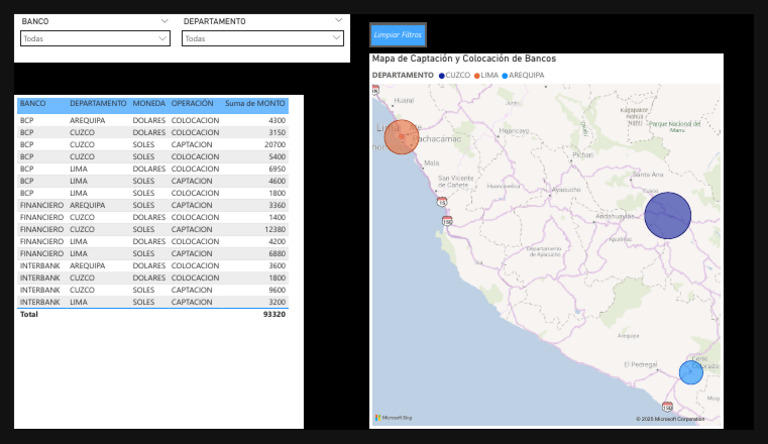
Task: Collapse the BANCO slicer header chevron
Action: pyautogui.click(x=165, y=21)
